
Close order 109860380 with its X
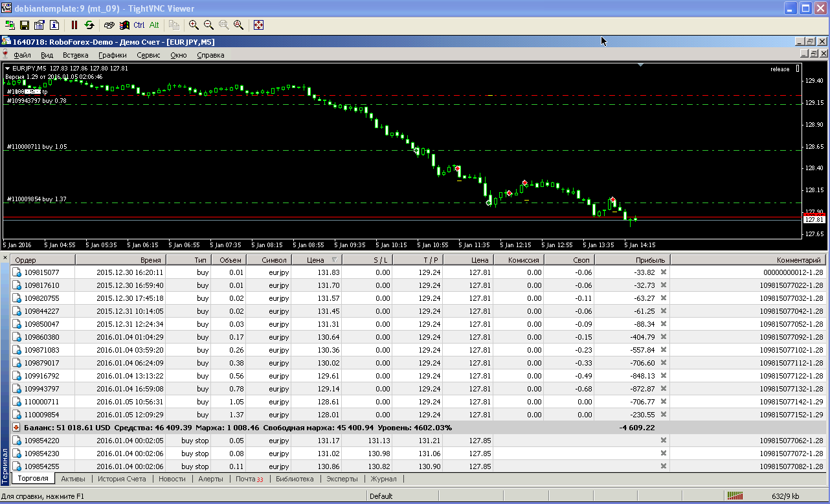pyautogui.click(x=663, y=337)
